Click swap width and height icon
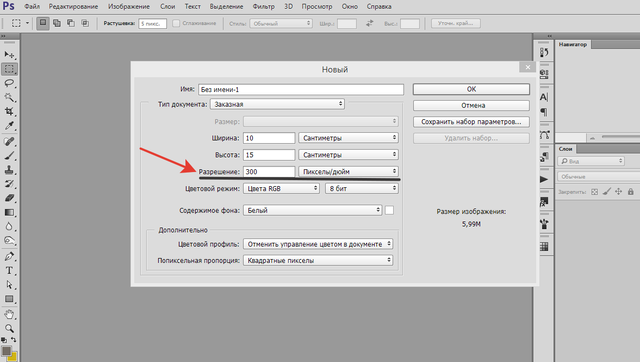This screenshot has width=640, height=362. pos(369,23)
